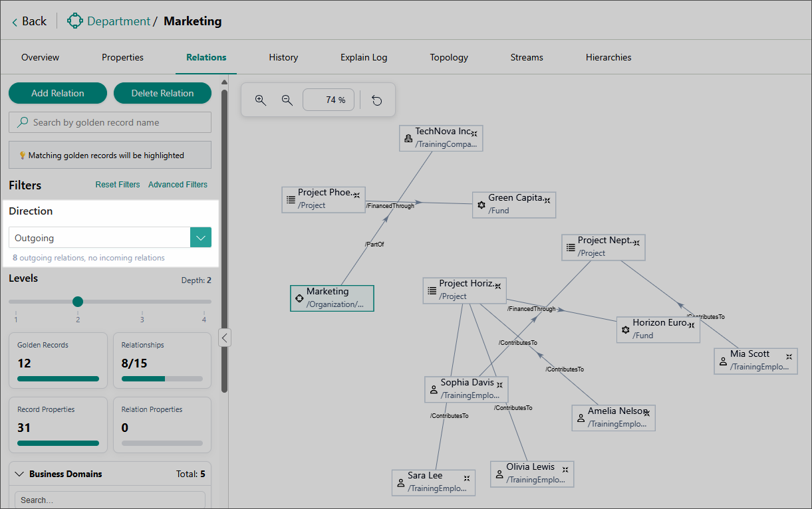Reset the graph view with the undo icon
Screen dimensions: 812x509
tap(377, 100)
